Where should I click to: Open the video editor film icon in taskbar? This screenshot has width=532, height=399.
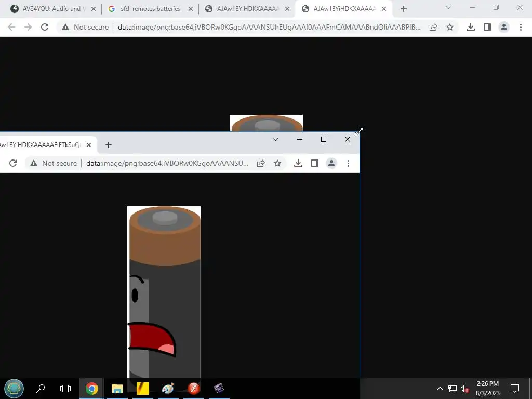(x=219, y=388)
